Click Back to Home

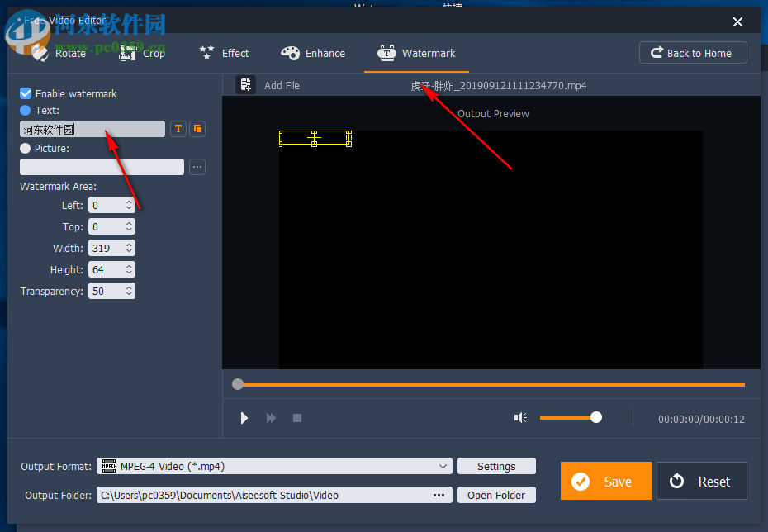click(x=693, y=52)
